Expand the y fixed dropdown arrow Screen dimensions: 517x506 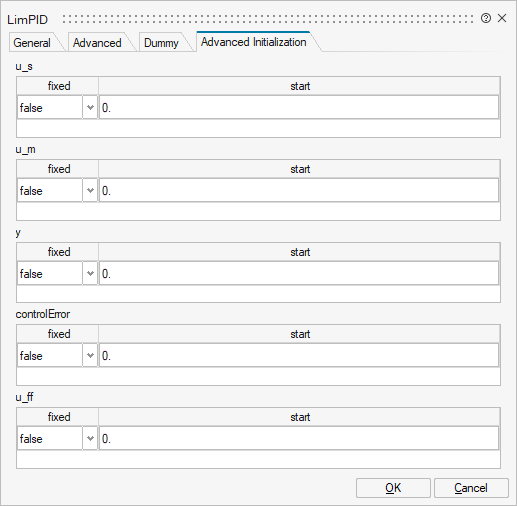[90, 273]
